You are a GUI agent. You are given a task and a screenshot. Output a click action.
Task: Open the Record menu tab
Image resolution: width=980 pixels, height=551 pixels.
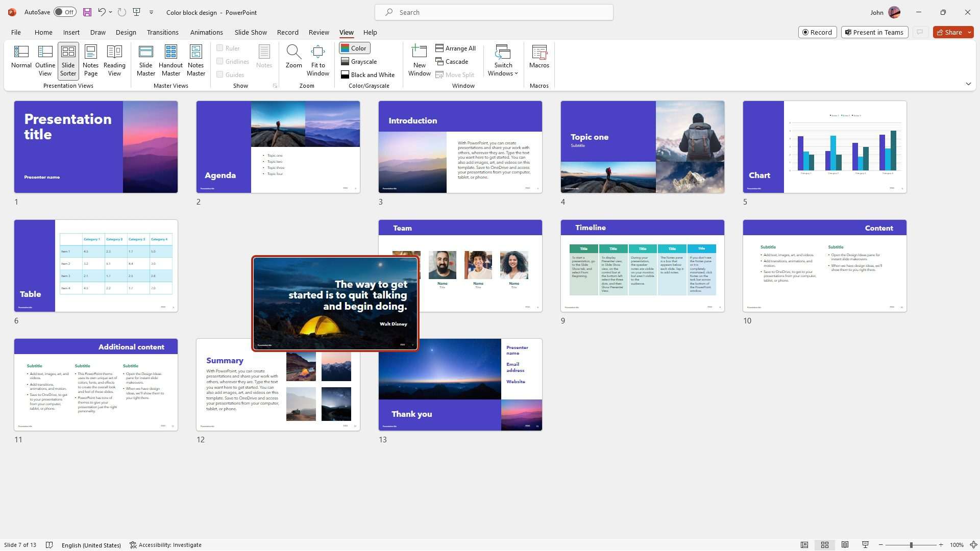tap(287, 32)
